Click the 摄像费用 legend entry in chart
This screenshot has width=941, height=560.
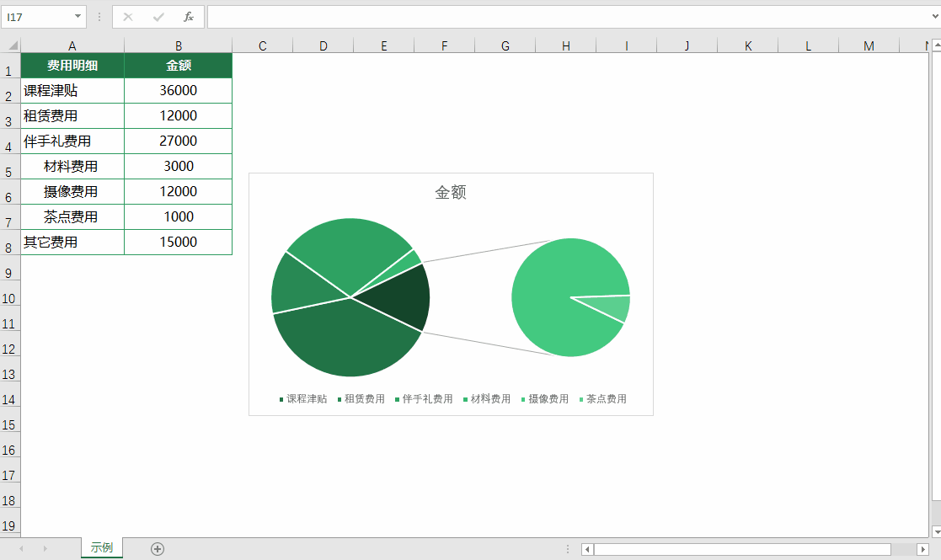545,398
